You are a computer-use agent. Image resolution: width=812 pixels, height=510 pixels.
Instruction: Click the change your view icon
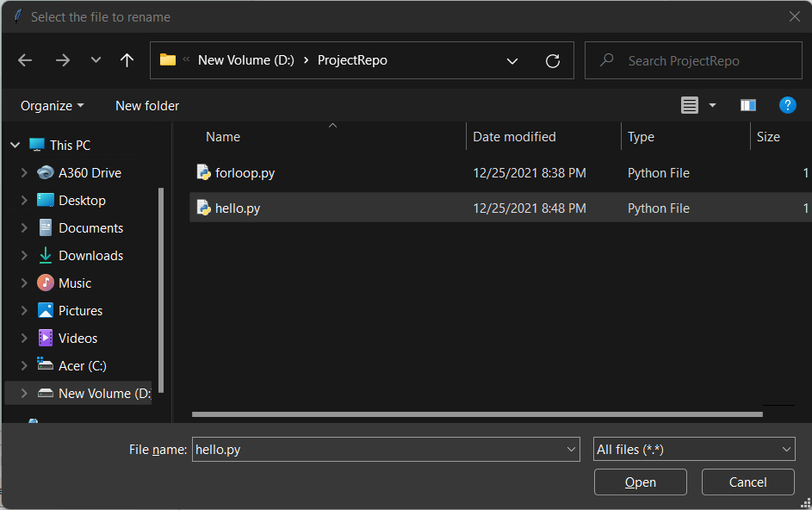coord(690,105)
